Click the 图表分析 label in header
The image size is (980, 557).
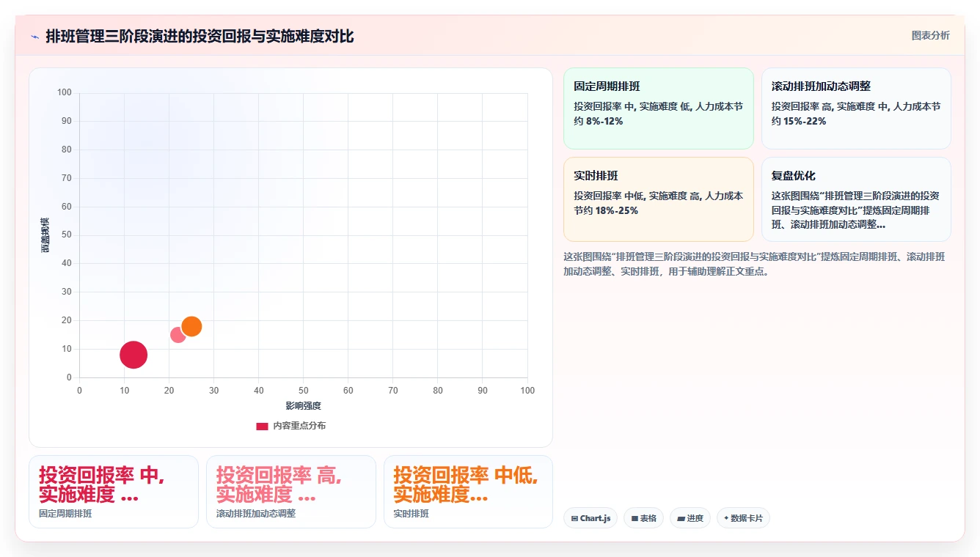(x=930, y=35)
